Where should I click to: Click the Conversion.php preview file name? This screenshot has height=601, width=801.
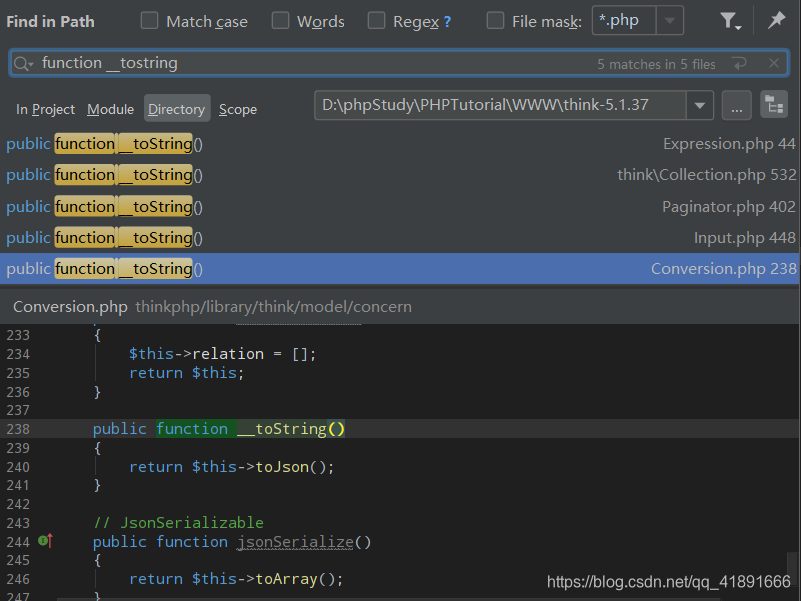(x=70, y=307)
